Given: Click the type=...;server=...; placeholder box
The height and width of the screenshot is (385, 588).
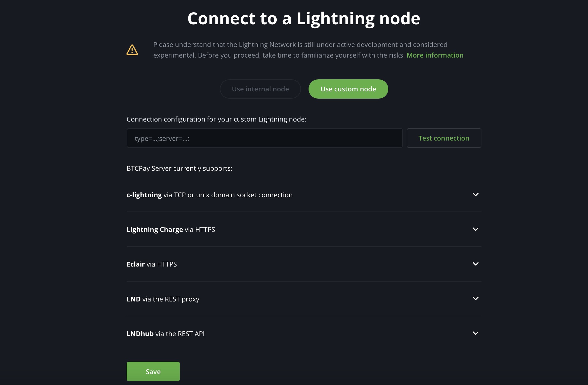Looking at the screenshot, I should 264,138.
